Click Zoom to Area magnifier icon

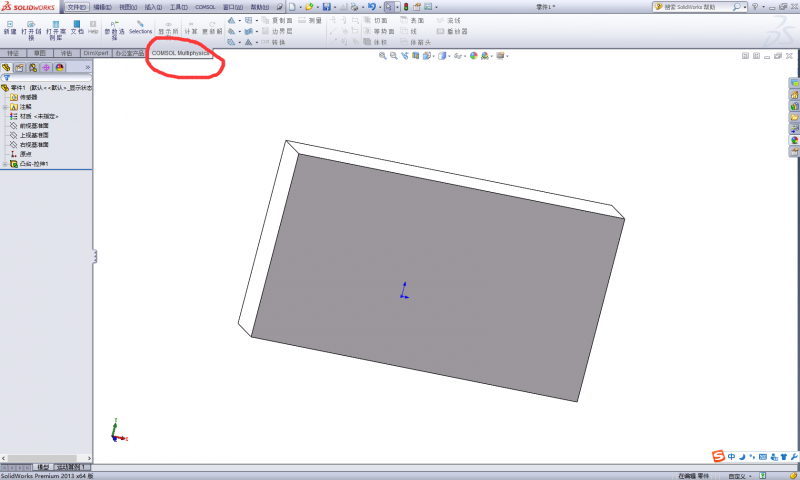pos(393,56)
